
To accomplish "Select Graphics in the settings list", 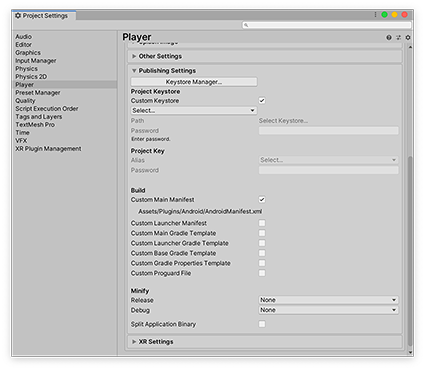I will 28,53.
